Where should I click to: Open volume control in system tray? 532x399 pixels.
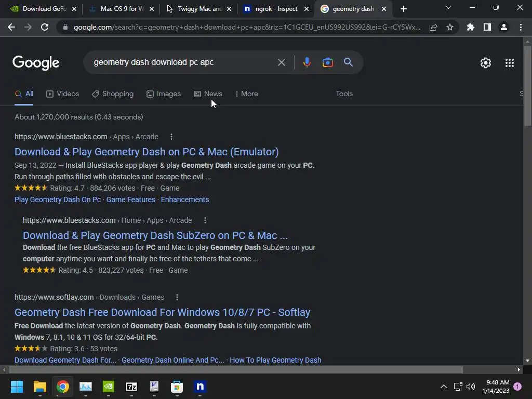[x=471, y=387]
